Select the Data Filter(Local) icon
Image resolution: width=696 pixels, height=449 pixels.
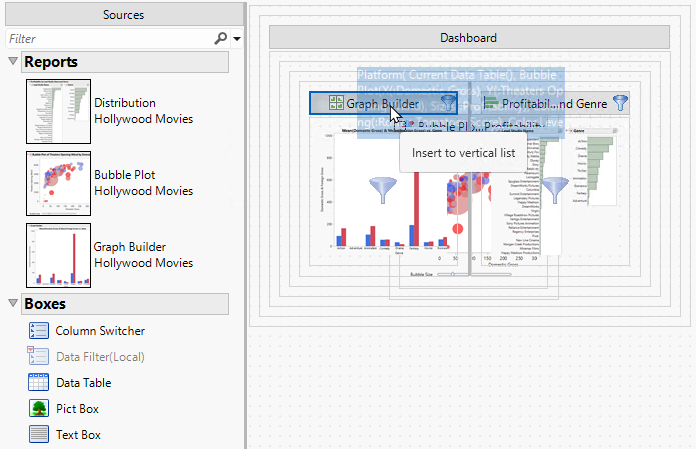(x=38, y=356)
